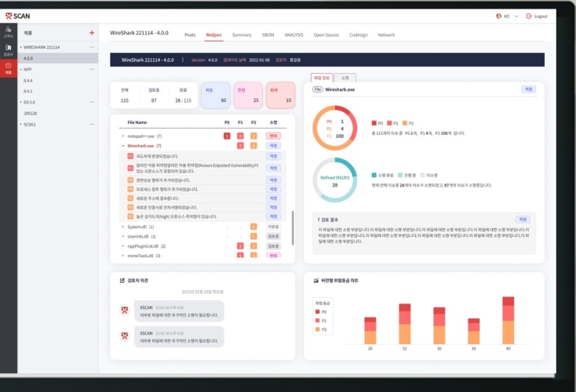
Task: Click the File badge beside Wireshark.exe title
Action: pos(317,89)
